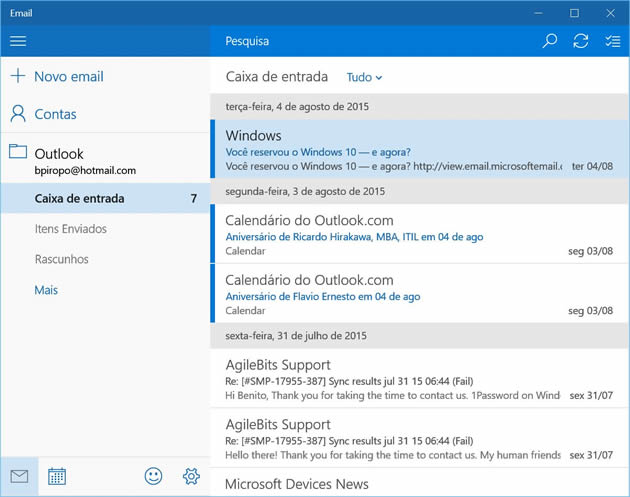The image size is (630, 497).
Task: Open settings with the gear icon
Action: 191,477
